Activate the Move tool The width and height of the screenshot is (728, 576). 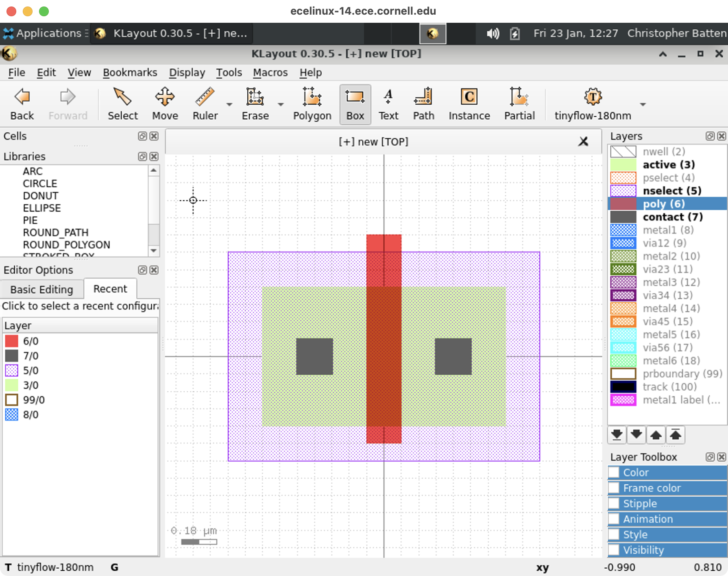tap(165, 104)
